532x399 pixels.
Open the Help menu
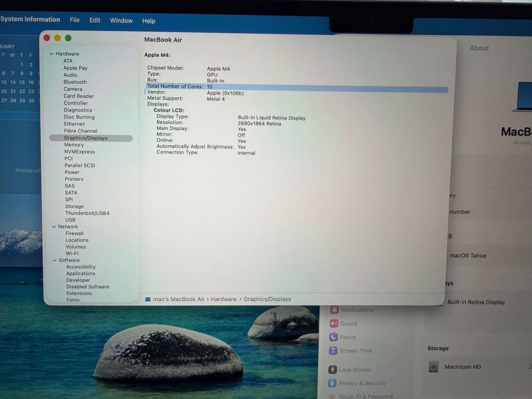[149, 21]
